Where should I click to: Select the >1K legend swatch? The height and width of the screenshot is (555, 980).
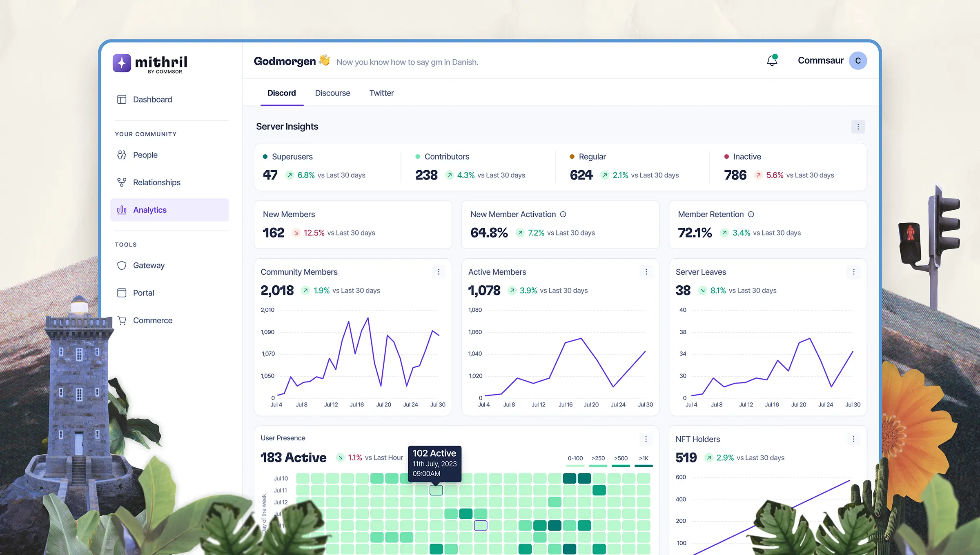point(644,466)
